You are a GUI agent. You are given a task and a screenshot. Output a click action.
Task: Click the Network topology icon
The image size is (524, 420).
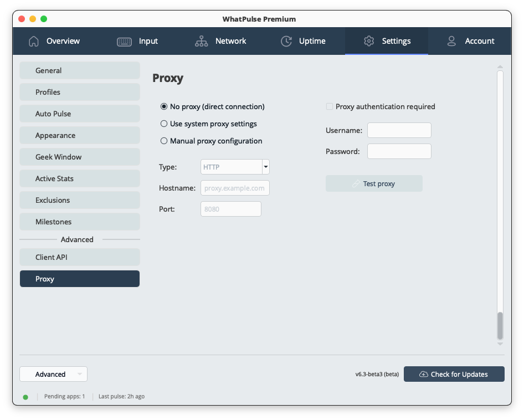click(202, 41)
